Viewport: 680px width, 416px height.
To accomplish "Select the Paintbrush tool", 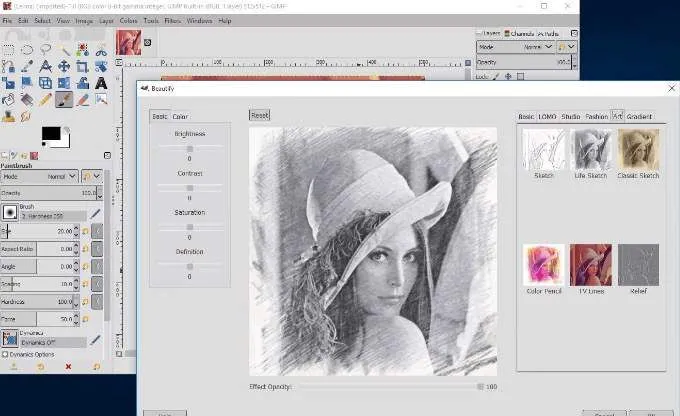I will 64,99.
